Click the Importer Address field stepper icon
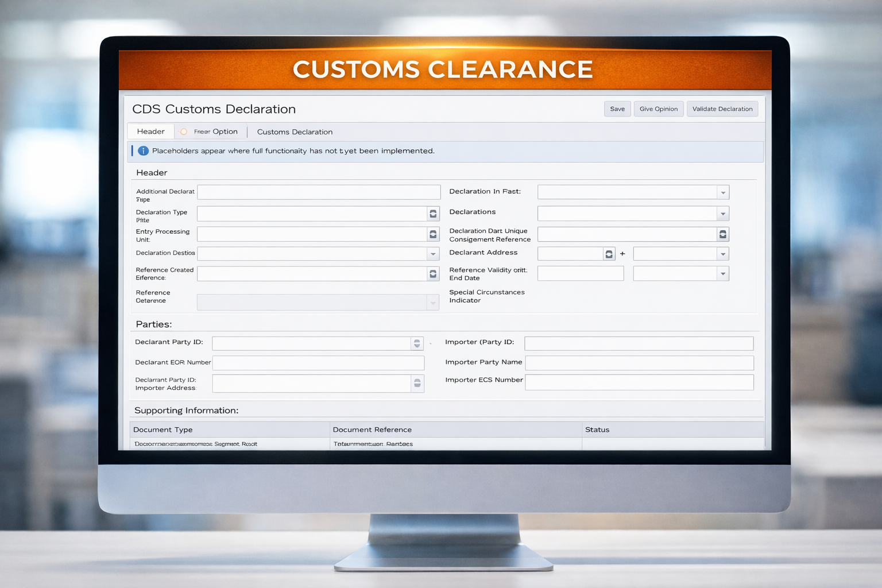882x588 pixels. click(x=417, y=383)
